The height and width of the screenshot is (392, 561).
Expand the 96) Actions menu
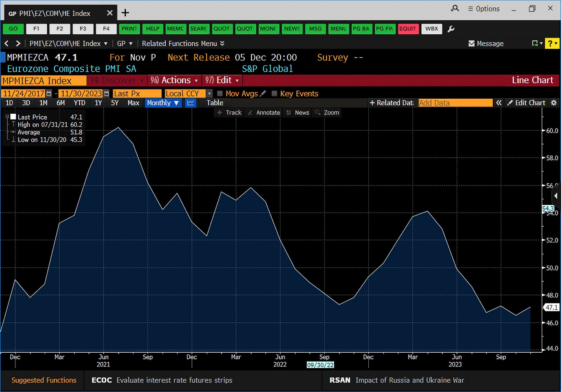175,80
